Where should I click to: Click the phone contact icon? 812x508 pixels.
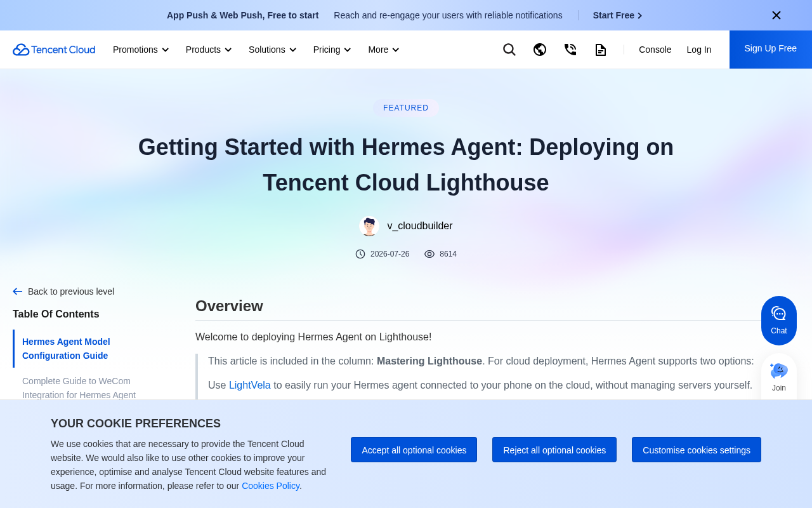pyautogui.click(x=570, y=50)
